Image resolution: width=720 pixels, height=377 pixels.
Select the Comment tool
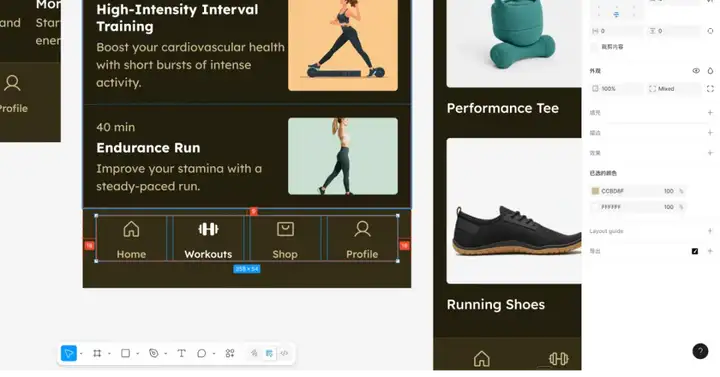[x=201, y=353]
